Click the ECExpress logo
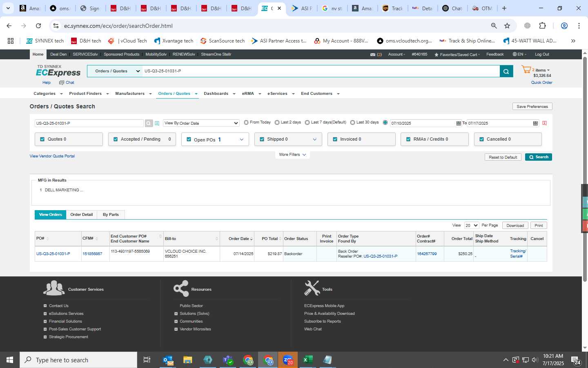This screenshot has width=588, height=368. [58, 71]
